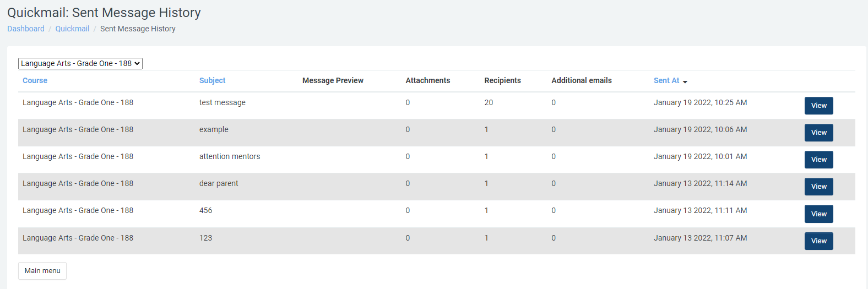View the 'test message' email
The height and width of the screenshot is (289, 868).
click(818, 106)
